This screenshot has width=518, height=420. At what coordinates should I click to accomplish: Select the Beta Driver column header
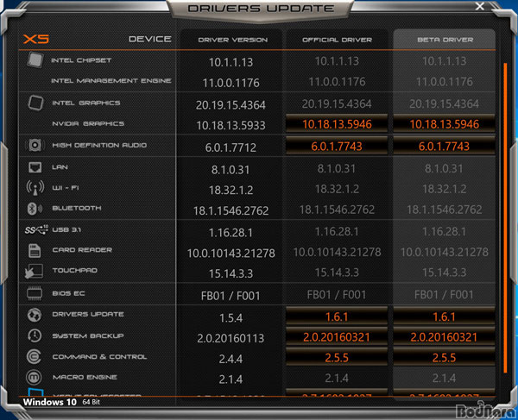445,40
